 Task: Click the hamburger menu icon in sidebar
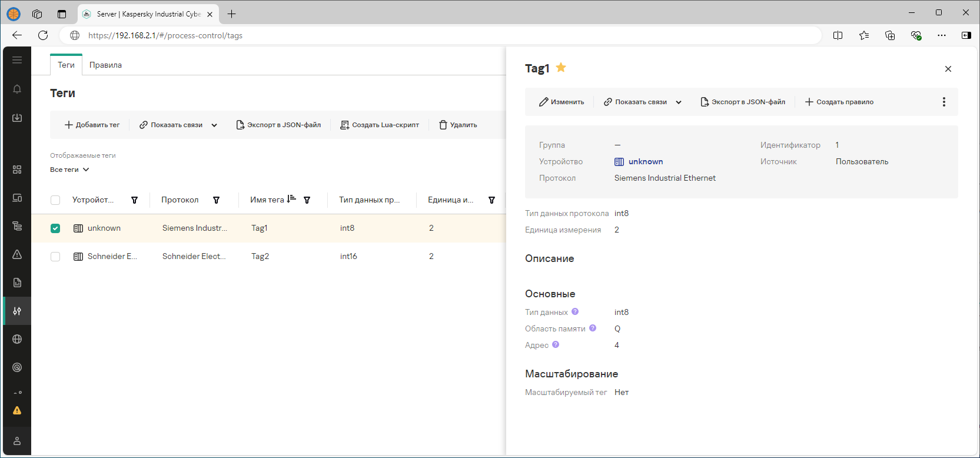[17, 60]
